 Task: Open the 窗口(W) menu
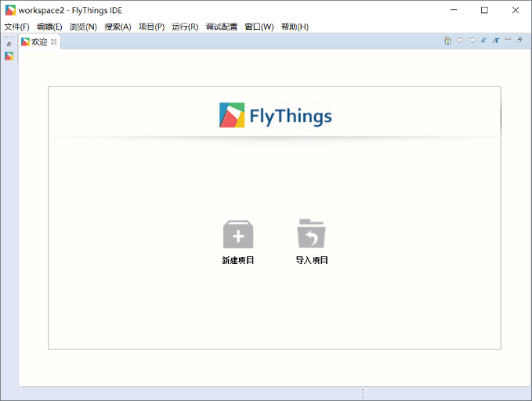point(259,27)
